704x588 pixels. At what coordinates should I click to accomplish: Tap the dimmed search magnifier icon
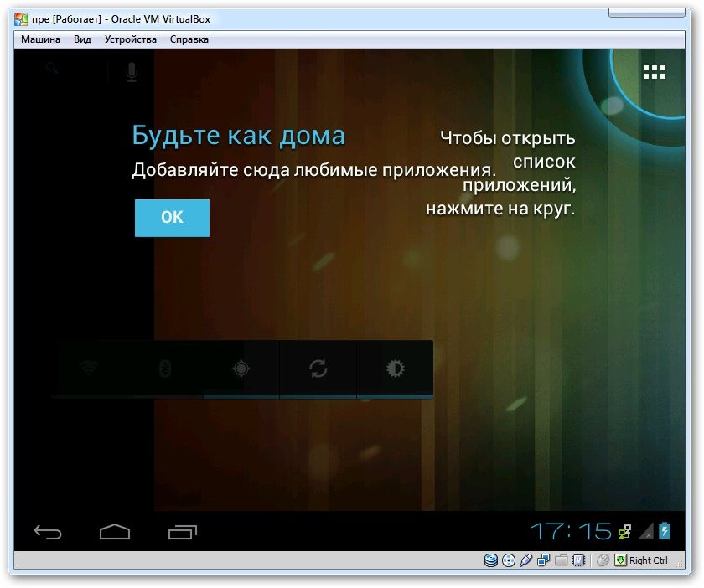(53, 68)
